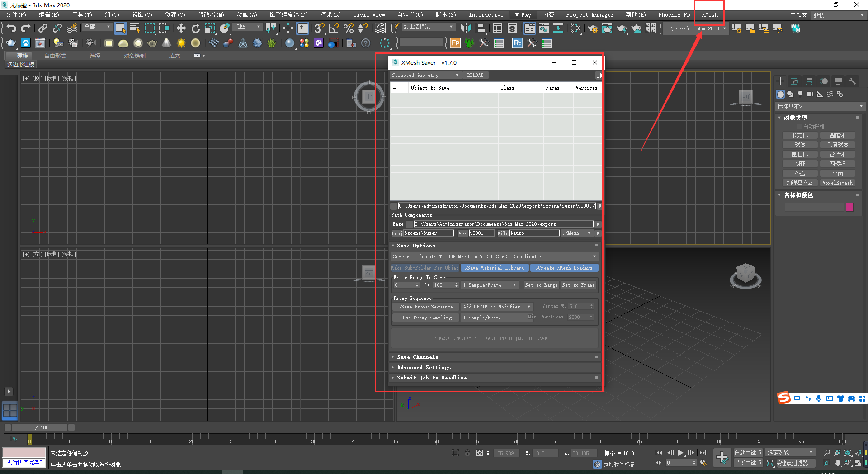The height and width of the screenshot is (474, 868).
Task: Toggle the Percent Snap icon
Action: pyautogui.click(x=348, y=28)
